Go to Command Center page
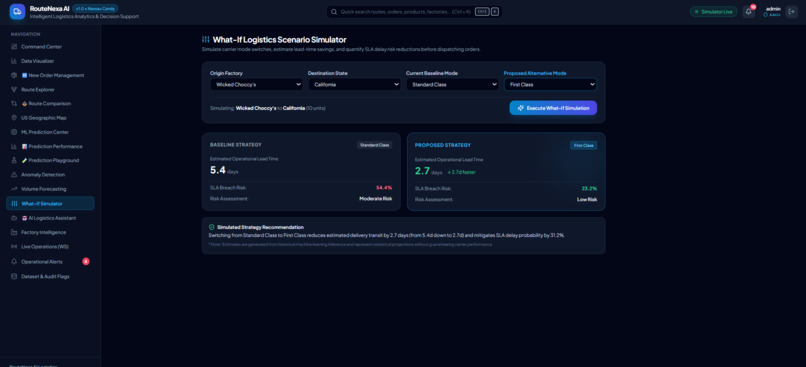This screenshot has height=367, width=806. [50, 47]
